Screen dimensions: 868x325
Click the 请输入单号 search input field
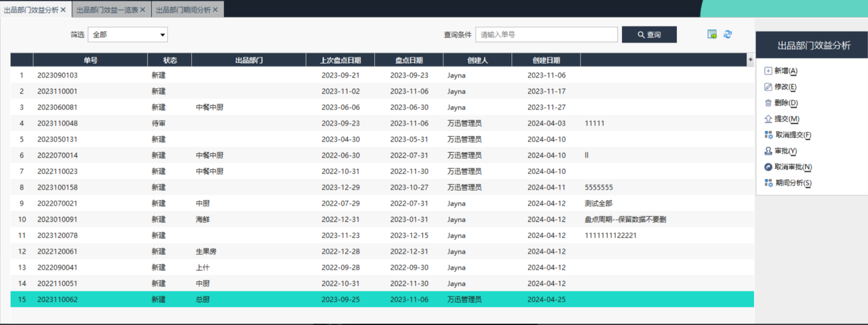pos(546,35)
